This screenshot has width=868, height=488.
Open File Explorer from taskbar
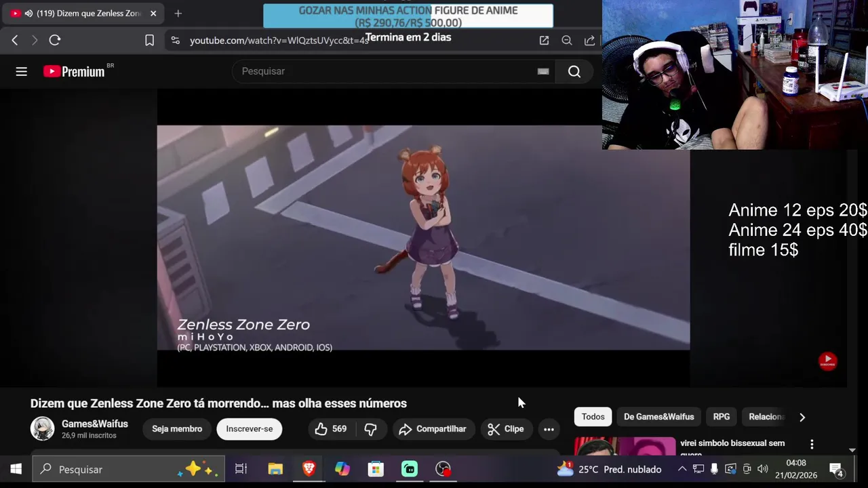click(x=275, y=469)
